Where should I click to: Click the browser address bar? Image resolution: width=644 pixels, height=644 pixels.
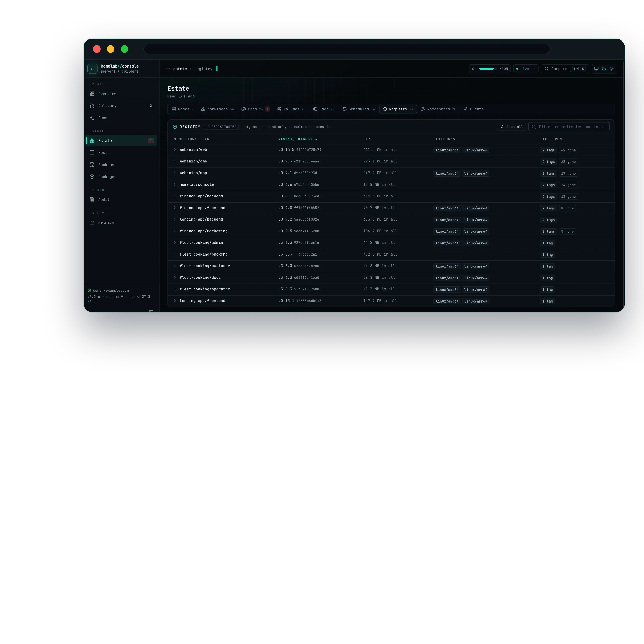[x=347, y=49]
